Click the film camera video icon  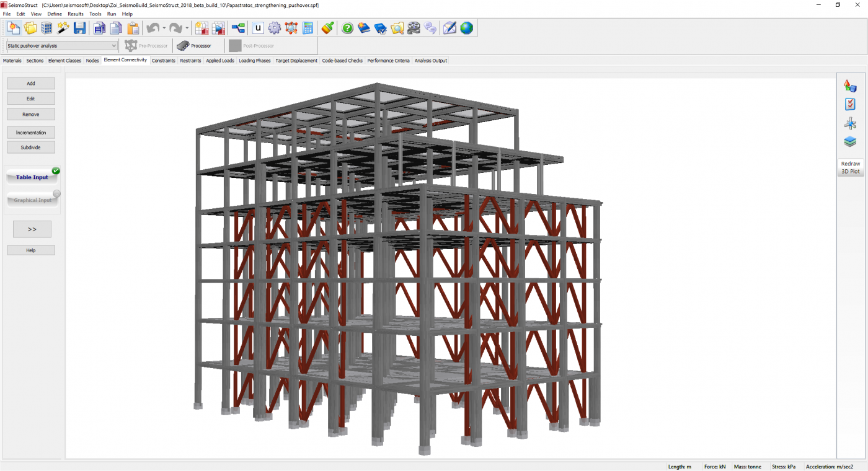[414, 28]
